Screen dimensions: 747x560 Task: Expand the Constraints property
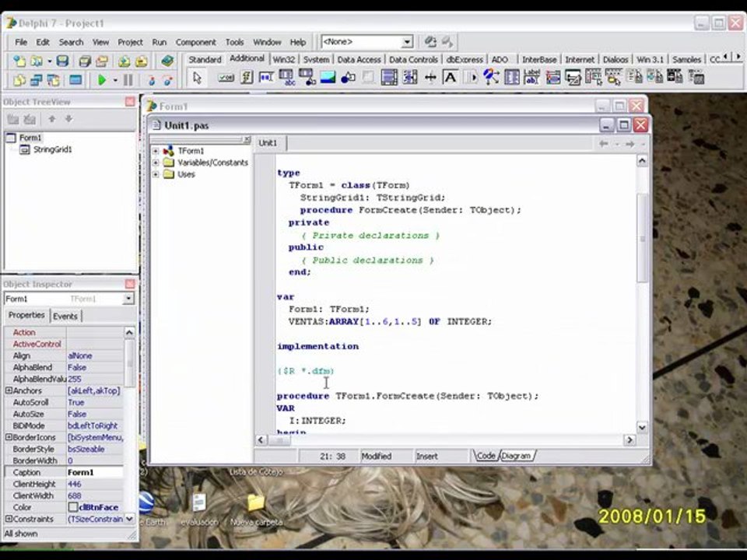click(x=8, y=519)
